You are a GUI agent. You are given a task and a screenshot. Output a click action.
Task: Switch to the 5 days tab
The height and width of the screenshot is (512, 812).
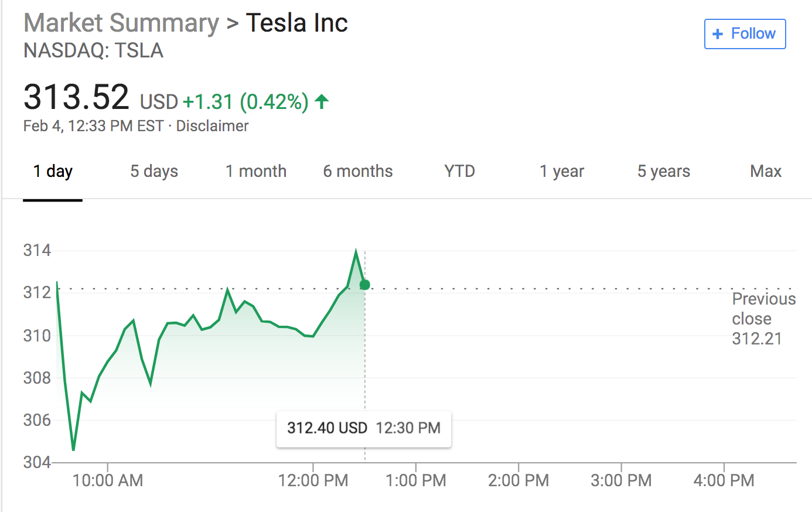[154, 171]
